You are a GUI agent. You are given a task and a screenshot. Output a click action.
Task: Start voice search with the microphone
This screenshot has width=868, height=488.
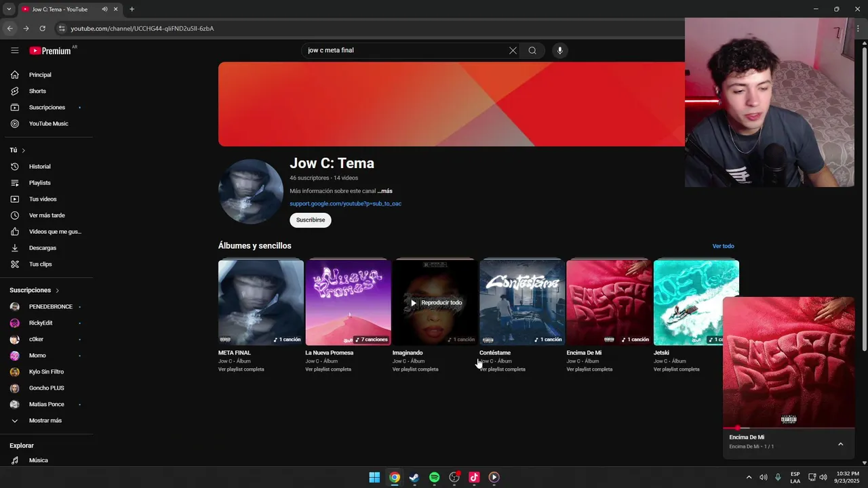click(x=559, y=50)
